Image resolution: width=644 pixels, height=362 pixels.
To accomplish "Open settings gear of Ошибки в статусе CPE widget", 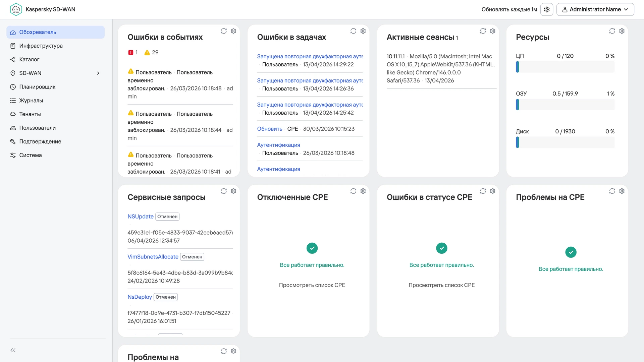I will click(x=493, y=191).
